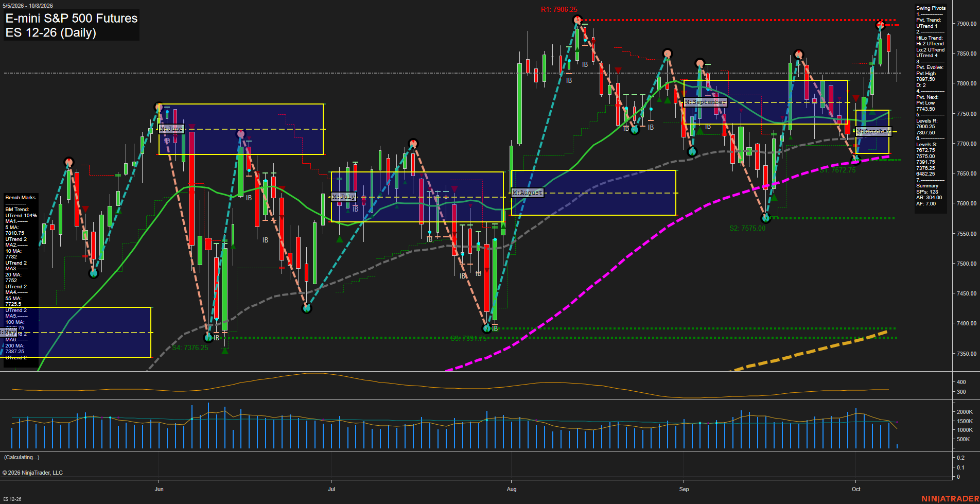This screenshot has width=980, height=504.
Task: Click the AR: 304.00 summary value
Action: (x=929, y=198)
